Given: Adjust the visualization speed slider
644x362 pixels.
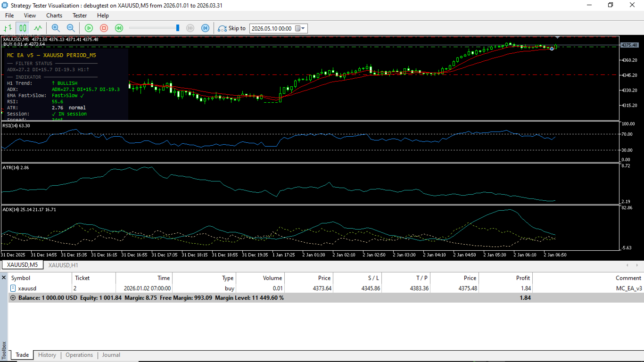Looking at the screenshot, I should pos(178,28).
